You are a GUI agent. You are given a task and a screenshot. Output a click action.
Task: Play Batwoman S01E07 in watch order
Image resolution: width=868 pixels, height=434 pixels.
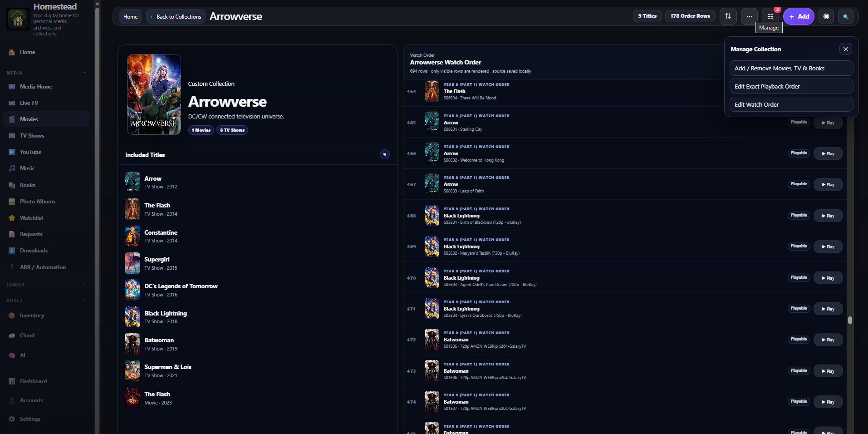point(828,402)
